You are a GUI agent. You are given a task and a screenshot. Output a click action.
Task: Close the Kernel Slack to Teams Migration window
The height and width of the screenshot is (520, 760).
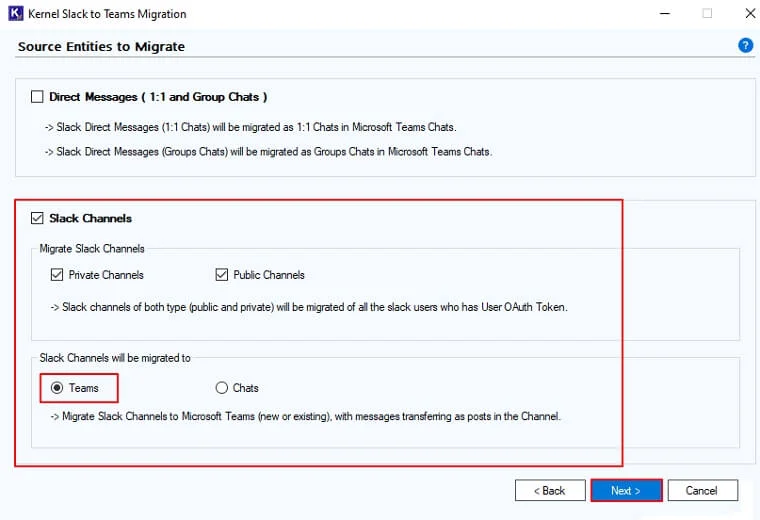[750, 13]
